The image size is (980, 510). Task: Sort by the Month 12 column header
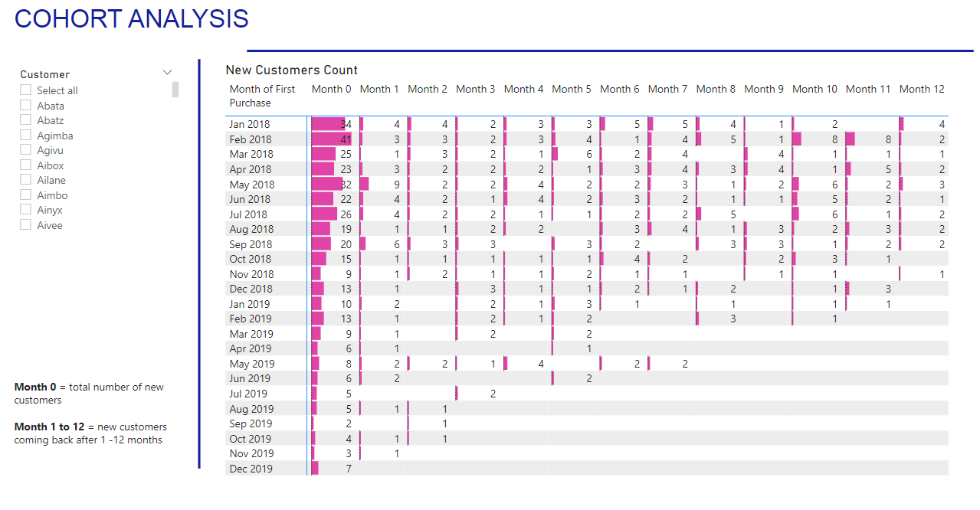[921, 89]
